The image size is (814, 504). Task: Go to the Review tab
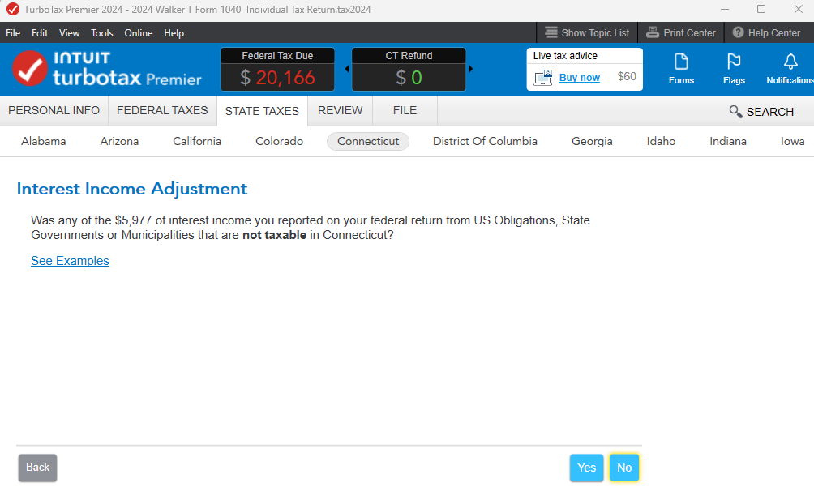pyautogui.click(x=340, y=111)
